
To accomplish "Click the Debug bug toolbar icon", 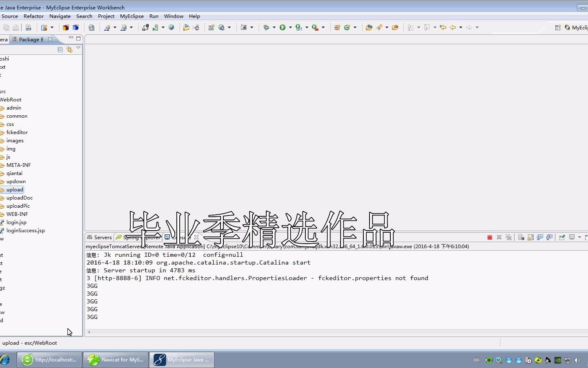I will (x=266, y=27).
